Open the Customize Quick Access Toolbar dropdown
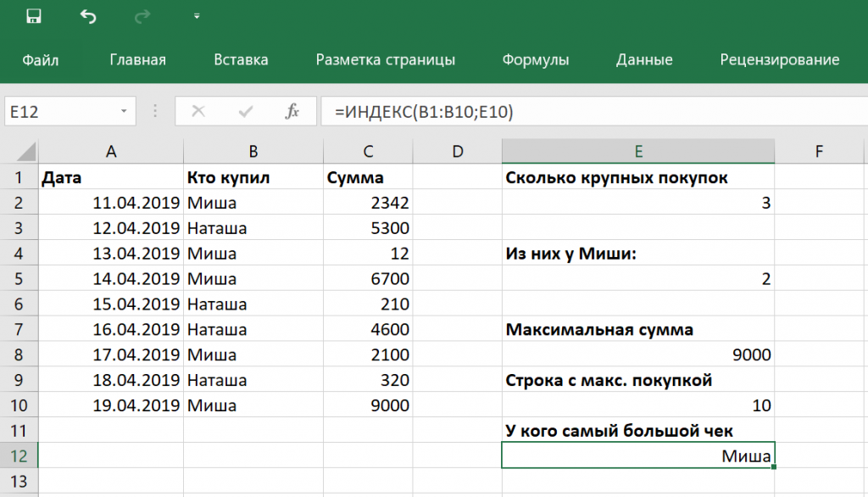This screenshot has height=497, width=868. pos(196,14)
